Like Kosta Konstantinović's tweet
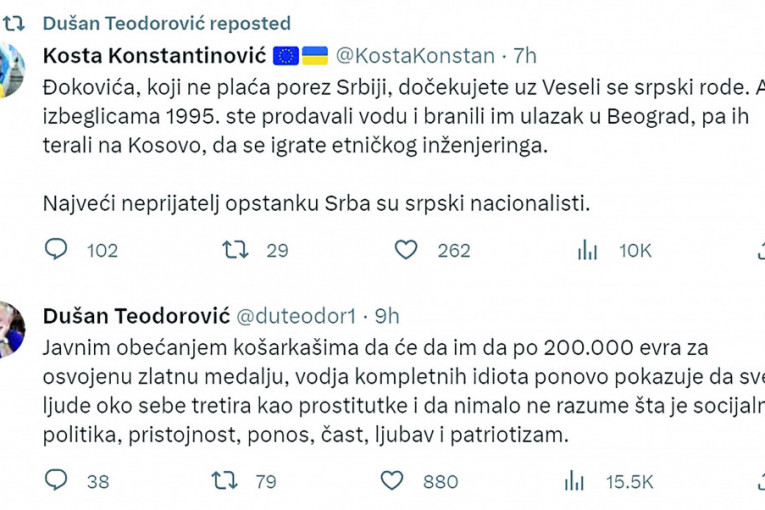Viewport: 765px width, 510px height. coord(406,250)
